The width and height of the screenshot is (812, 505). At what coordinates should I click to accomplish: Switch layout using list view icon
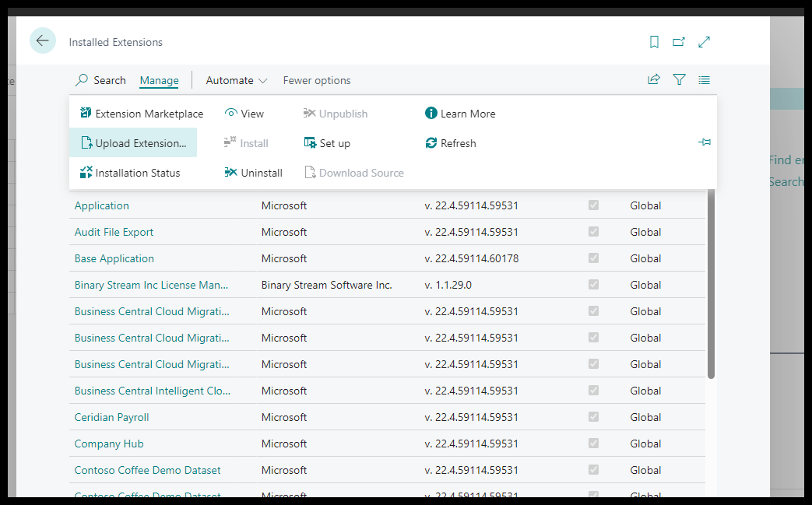click(x=704, y=79)
